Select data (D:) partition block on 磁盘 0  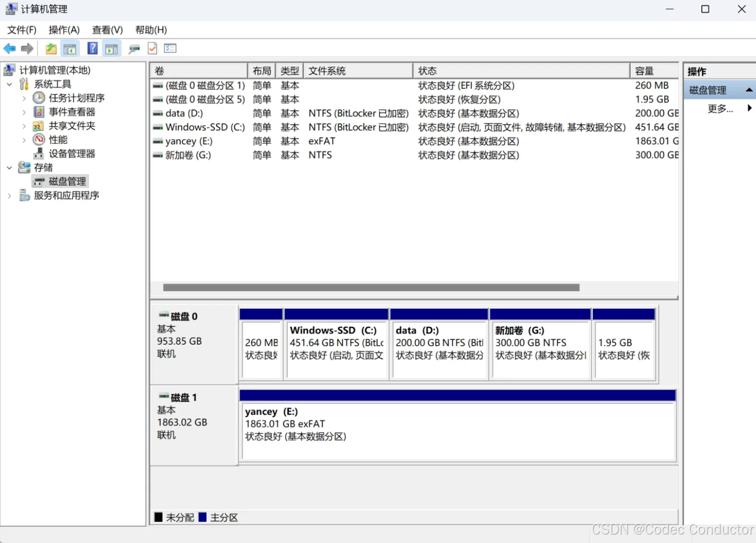tap(439, 344)
